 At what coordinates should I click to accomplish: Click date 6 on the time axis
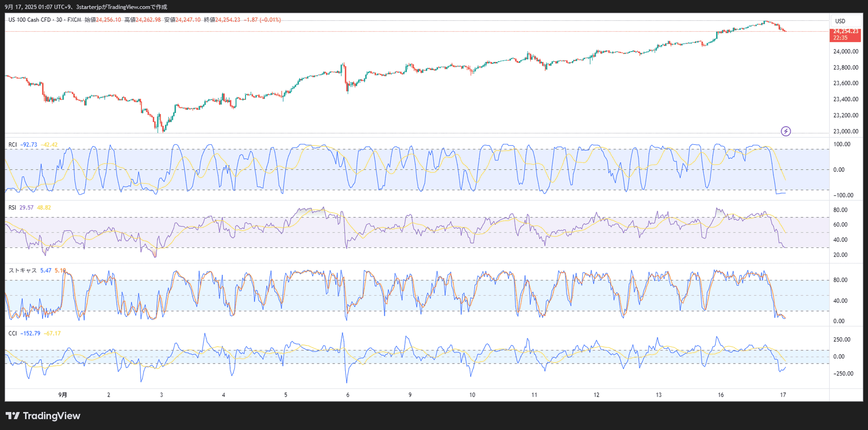(x=348, y=395)
